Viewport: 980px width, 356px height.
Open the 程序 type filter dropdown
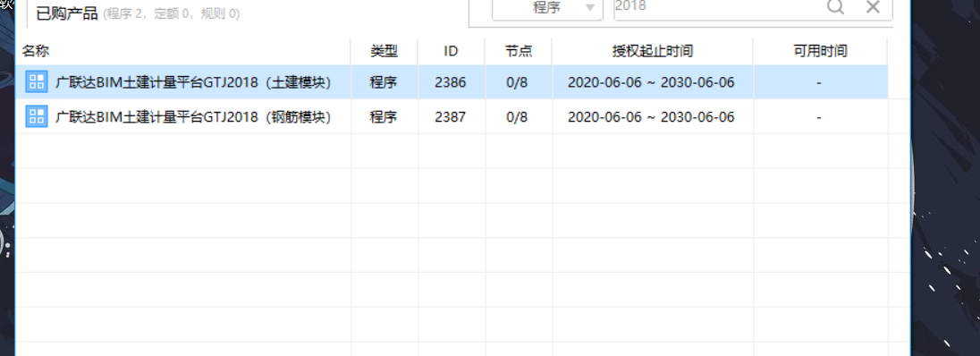pyautogui.click(x=547, y=9)
